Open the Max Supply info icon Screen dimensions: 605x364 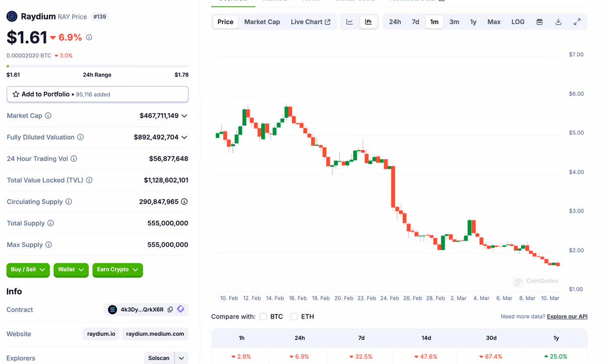49,245
